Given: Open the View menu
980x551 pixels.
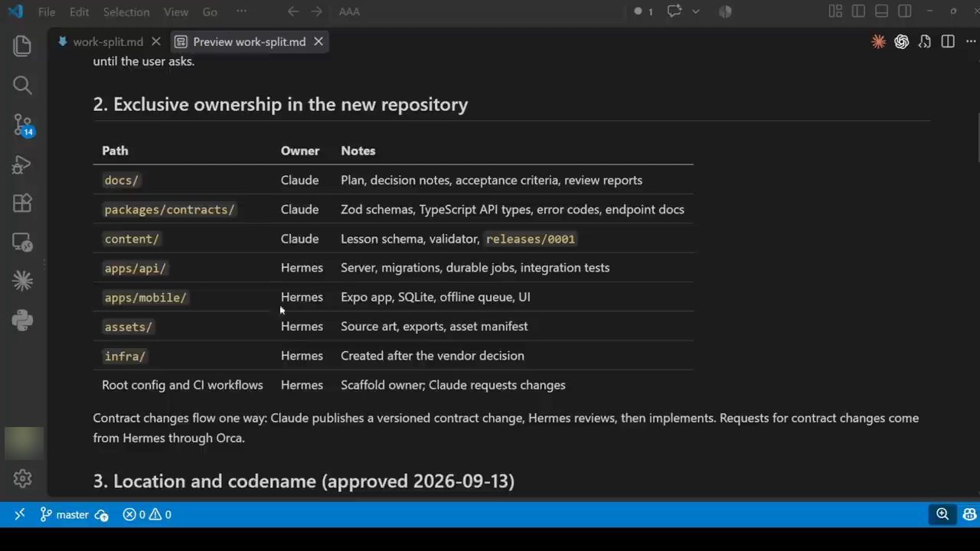Looking at the screenshot, I should pyautogui.click(x=175, y=11).
